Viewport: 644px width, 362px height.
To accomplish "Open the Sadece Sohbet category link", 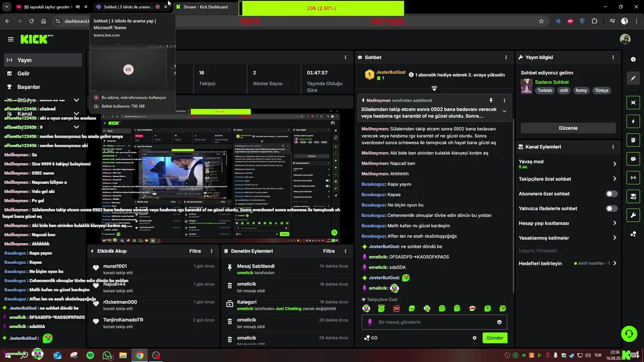I will point(552,82).
